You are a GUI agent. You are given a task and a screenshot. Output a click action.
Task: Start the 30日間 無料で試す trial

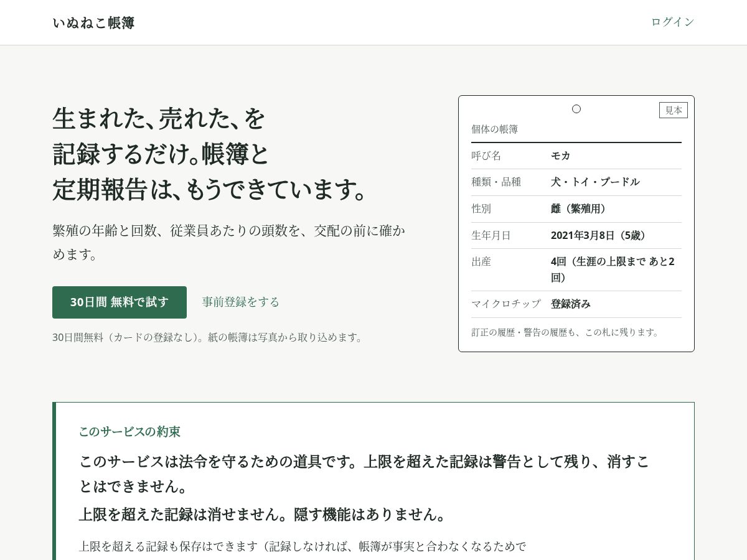(x=120, y=302)
